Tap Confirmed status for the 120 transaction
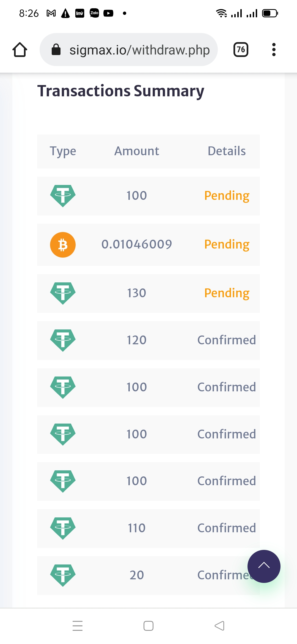This screenshot has width=297, height=644. point(227,340)
